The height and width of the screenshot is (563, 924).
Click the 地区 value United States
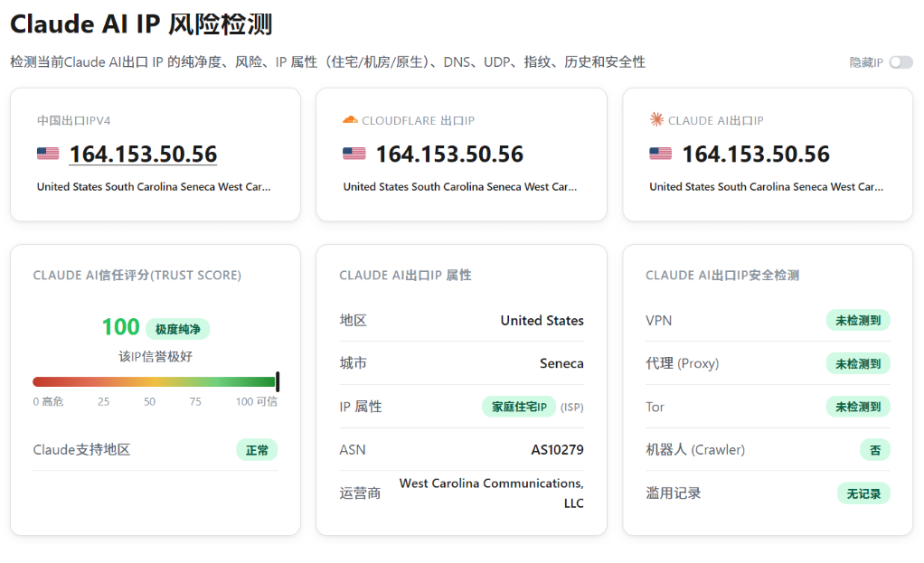click(542, 321)
